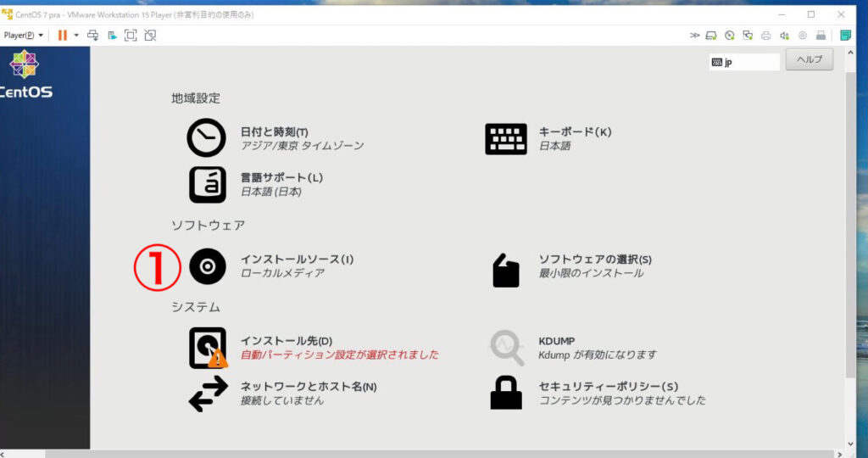Expand the device toolbar chevrons

[694, 36]
